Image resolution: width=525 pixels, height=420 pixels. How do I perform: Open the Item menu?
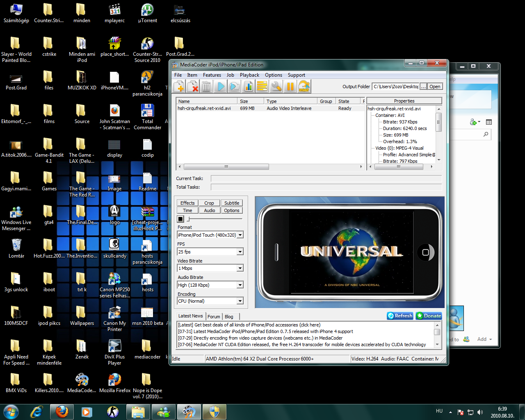(192, 75)
